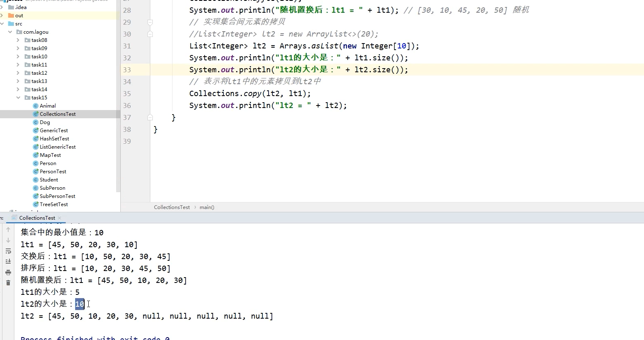Expand the task09 package
This screenshot has height=340, width=644.
pos(18,48)
